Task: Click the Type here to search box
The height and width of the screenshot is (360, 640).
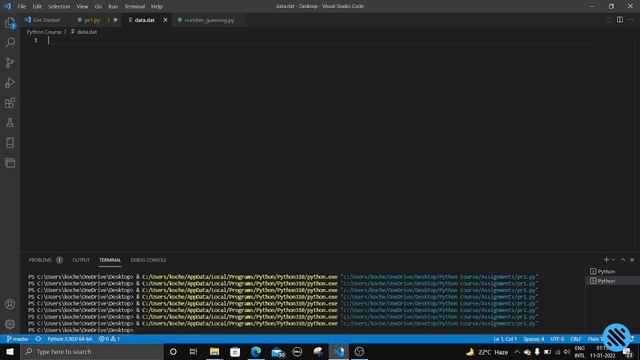Action: pos(92,351)
